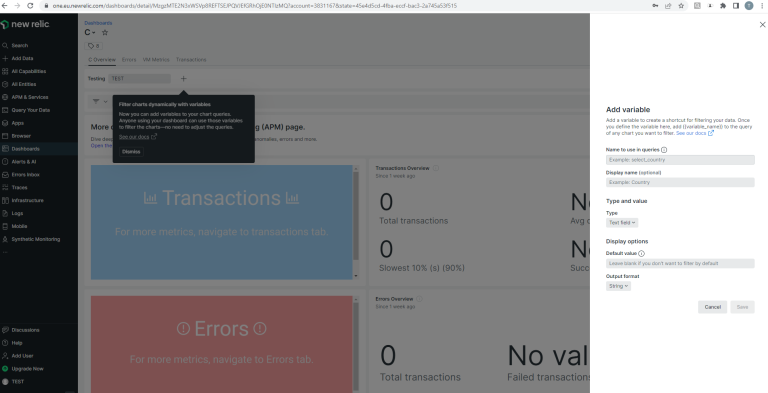Viewport: 768px width, 393px height.
Task: Add a new variable with plus icon
Action: click(x=183, y=78)
